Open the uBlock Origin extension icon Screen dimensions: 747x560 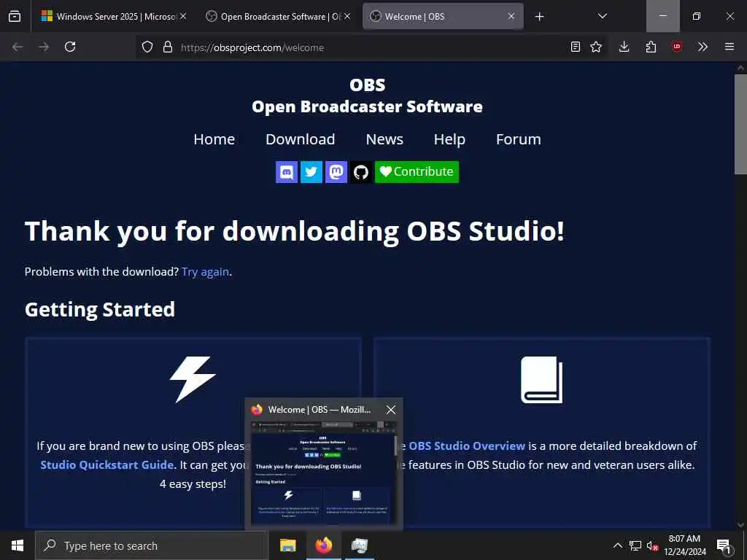677,47
